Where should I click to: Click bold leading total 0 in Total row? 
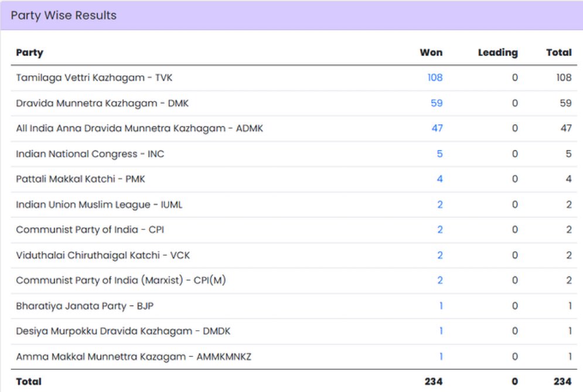click(514, 381)
